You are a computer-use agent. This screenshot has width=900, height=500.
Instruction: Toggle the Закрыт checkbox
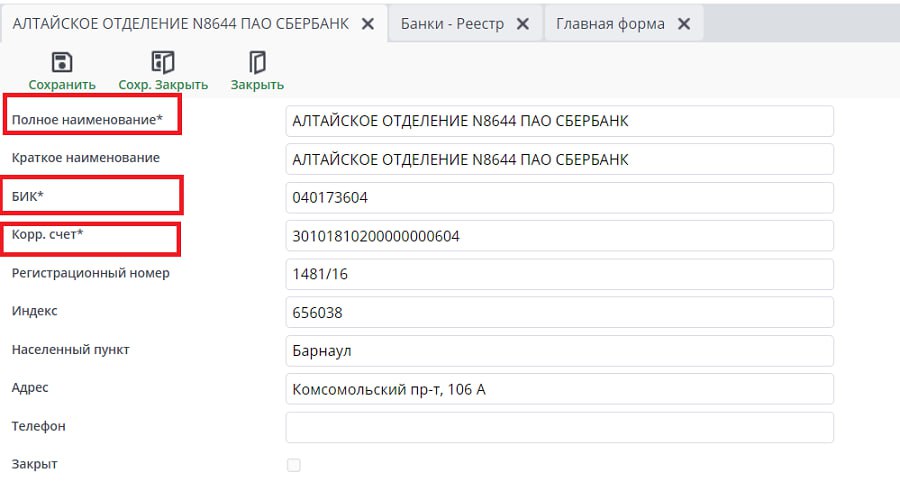(293, 465)
